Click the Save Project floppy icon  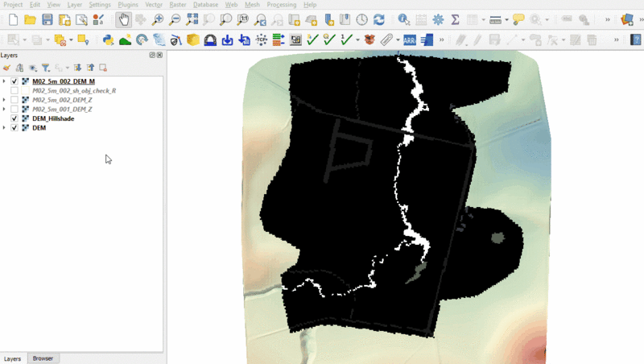tap(47, 19)
